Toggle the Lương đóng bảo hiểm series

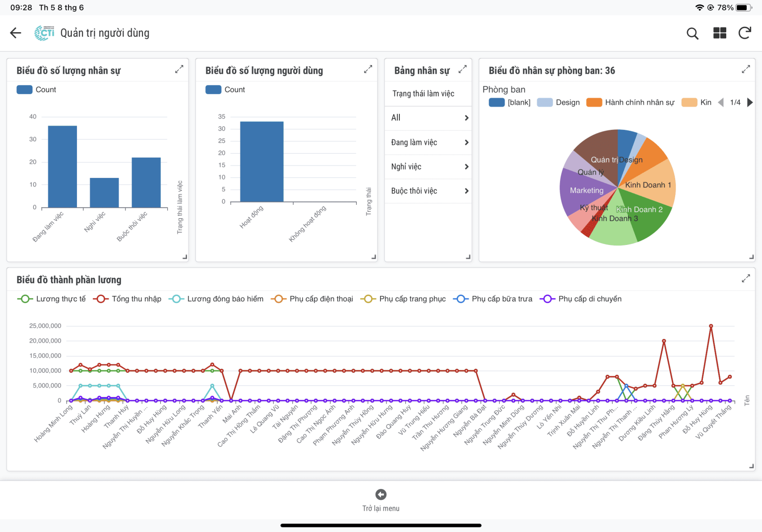pyautogui.click(x=216, y=299)
